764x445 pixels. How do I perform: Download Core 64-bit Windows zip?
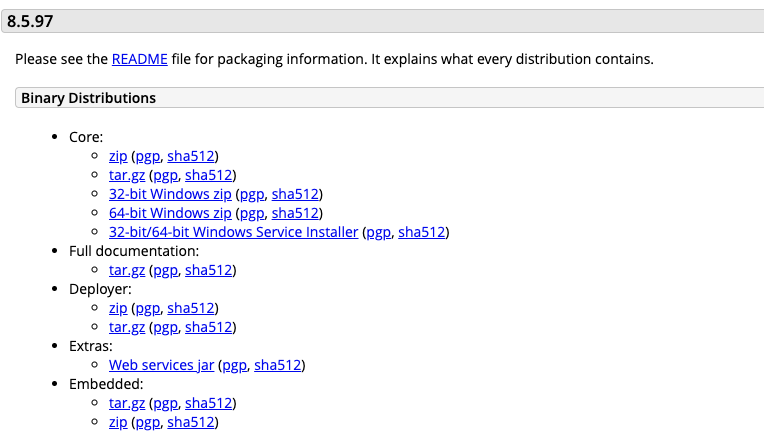(x=170, y=213)
